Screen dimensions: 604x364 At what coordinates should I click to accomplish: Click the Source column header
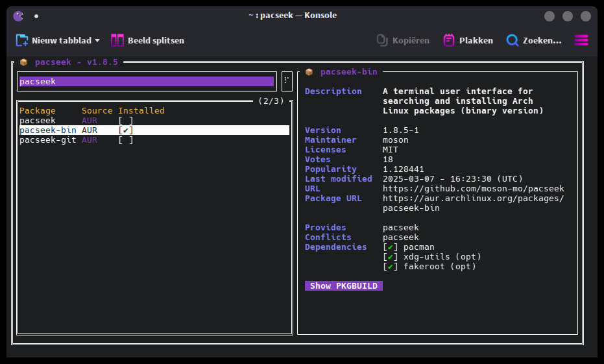[97, 110]
